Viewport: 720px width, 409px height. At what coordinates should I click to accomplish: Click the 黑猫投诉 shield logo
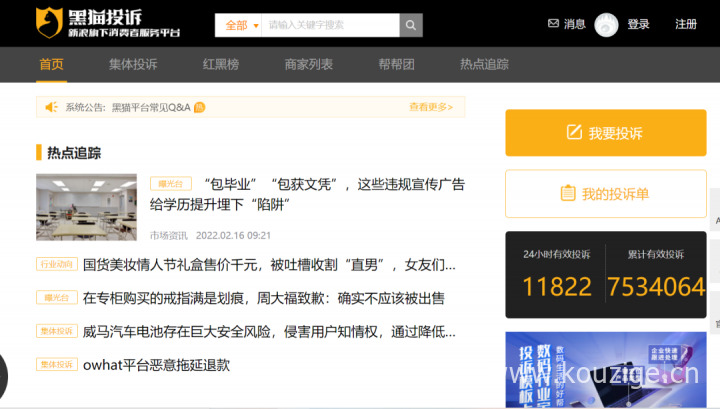pos(49,22)
